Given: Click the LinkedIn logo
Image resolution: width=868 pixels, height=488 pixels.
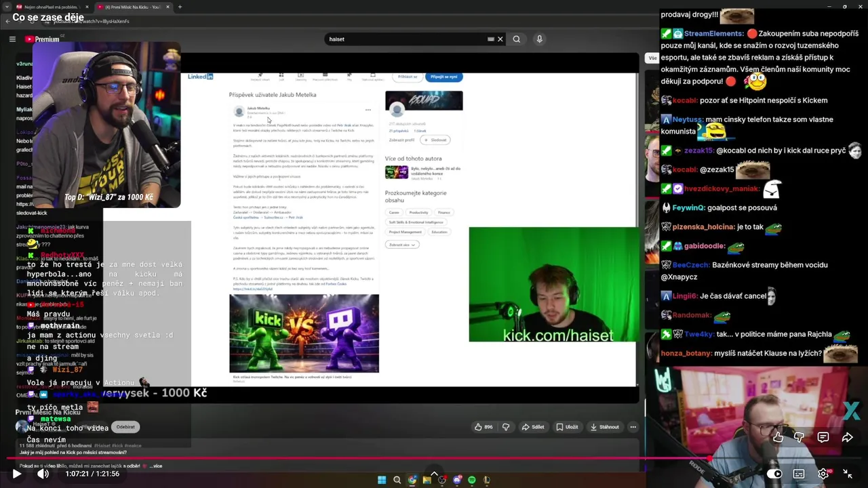Looking at the screenshot, I should pos(200,77).
